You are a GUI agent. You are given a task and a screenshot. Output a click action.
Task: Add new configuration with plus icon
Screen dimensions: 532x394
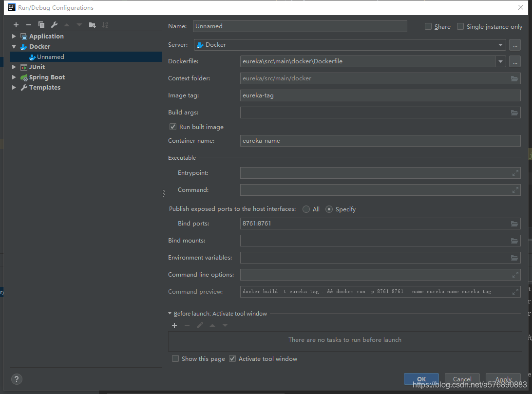pyautogui.click(x=16, y=25)
